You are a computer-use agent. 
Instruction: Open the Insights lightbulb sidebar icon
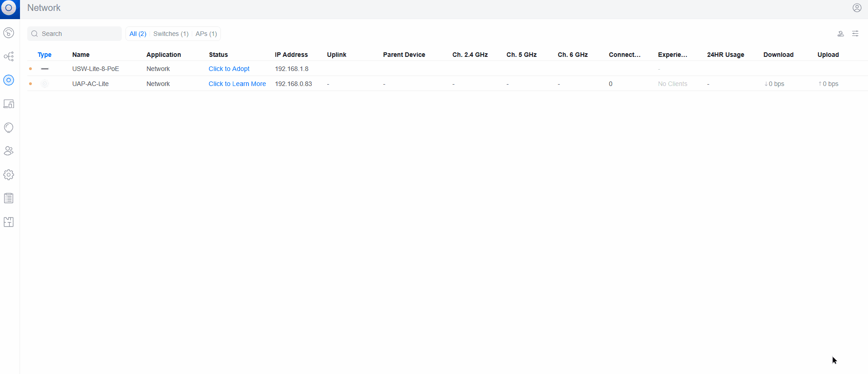point(9,127)
